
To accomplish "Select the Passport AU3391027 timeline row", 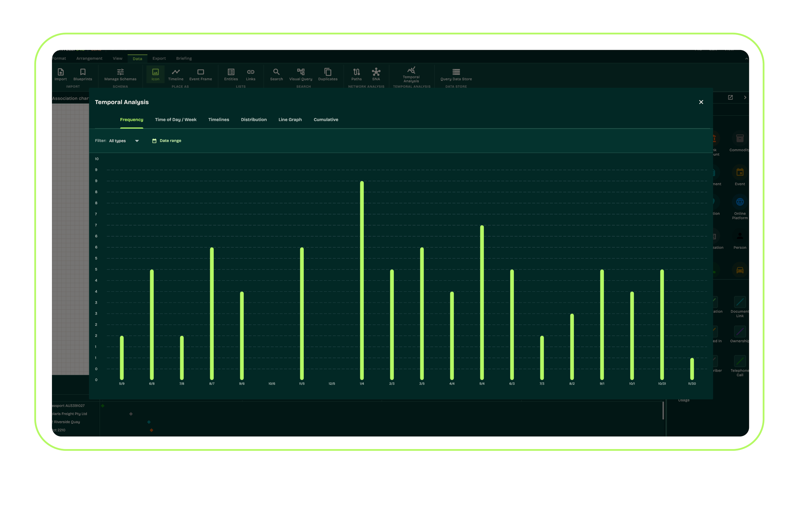I will pos(69,406).
